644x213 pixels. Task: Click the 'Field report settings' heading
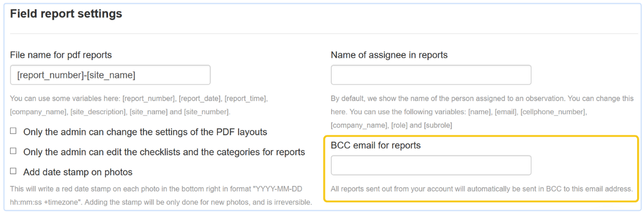[x=66, y=14]
